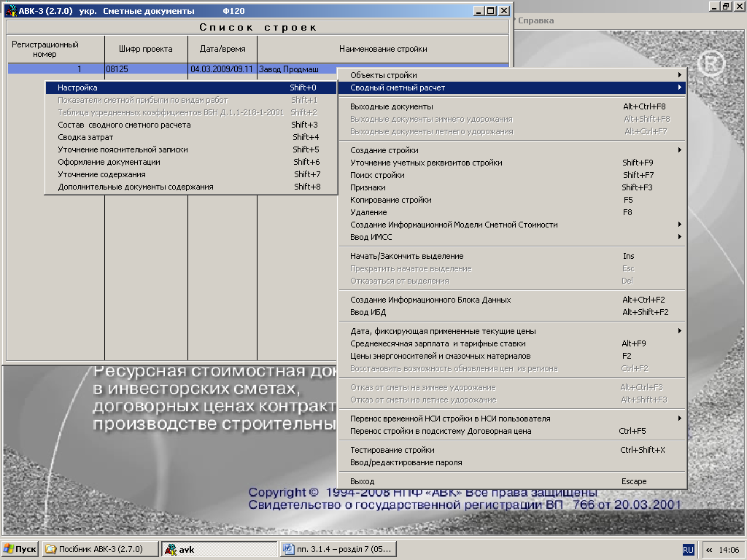Click Признаки menu entry
The height and width of the screenshot is (560, 747).
pos(512,187)
